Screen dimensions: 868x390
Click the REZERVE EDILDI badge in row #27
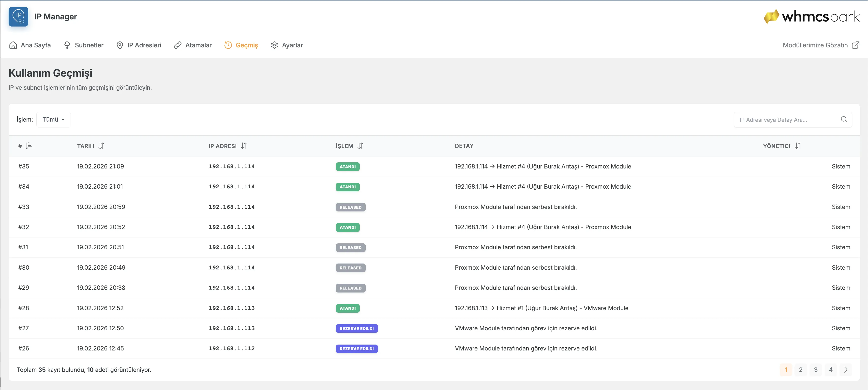point(357,328)
